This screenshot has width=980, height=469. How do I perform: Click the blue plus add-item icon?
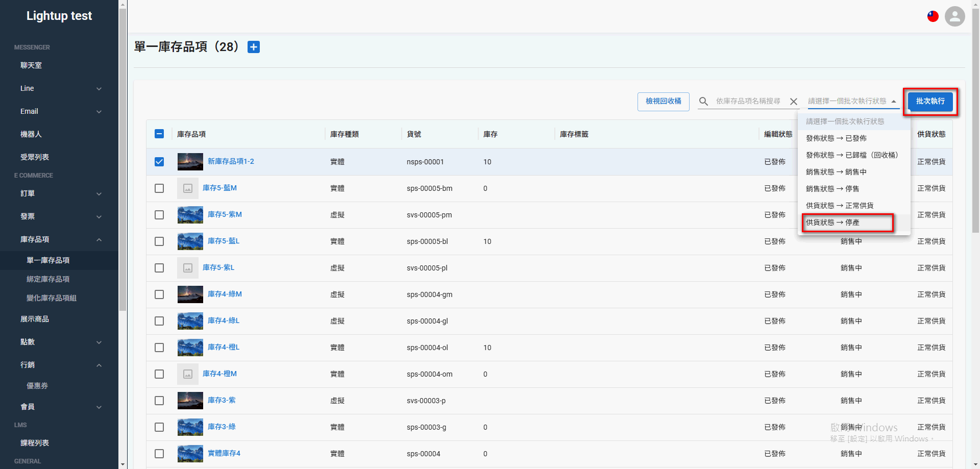254,47
